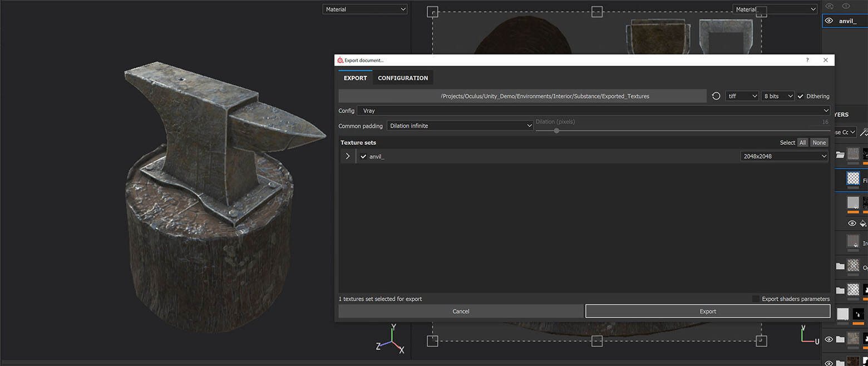Image resolution: width=868 pixels, height=366 pixels.
Task: Switch to the CONFIGURATION tab
Action: [403, 78]
